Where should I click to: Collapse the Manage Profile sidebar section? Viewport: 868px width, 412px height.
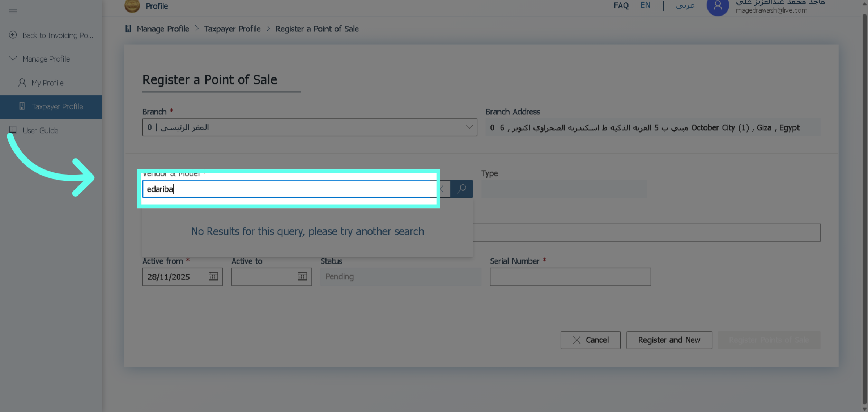click(13, 59)
